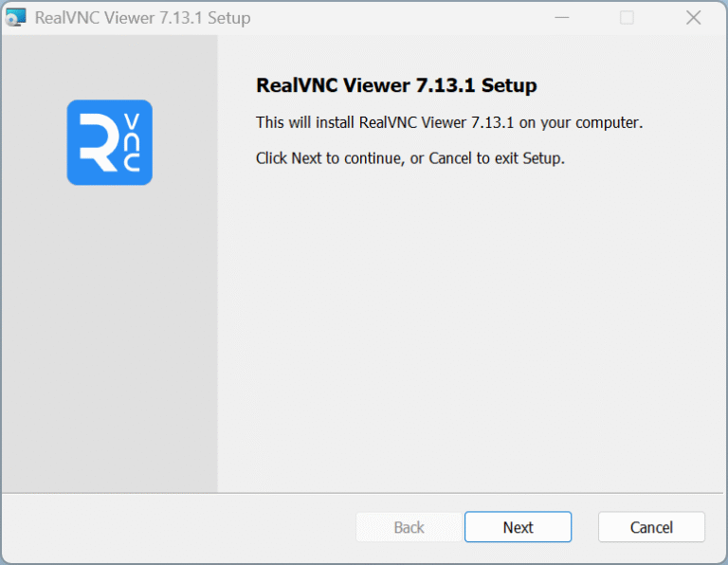The height and width of the screenshot is (565, 728).
Task: Click the disabled Back button
Action: point(409,527)
